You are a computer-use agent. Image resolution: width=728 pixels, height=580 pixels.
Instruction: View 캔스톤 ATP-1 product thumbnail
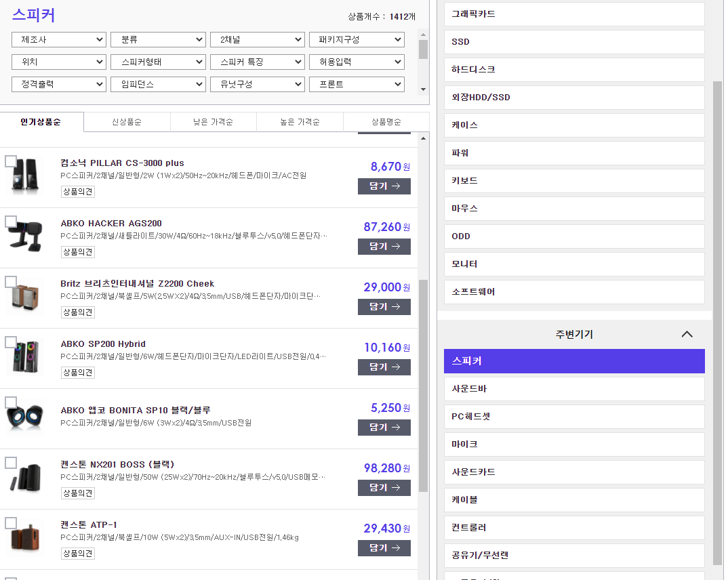[x=26, y=538]
